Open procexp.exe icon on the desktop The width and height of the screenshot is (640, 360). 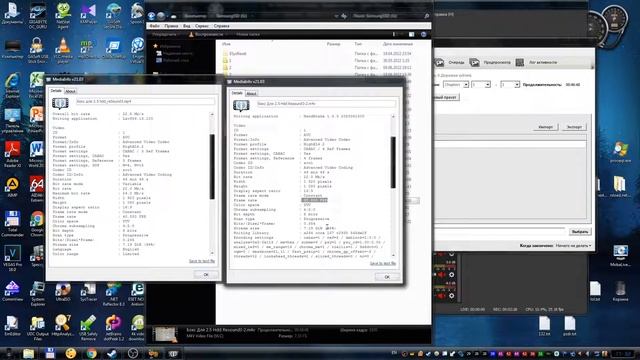tap(620, 153)
